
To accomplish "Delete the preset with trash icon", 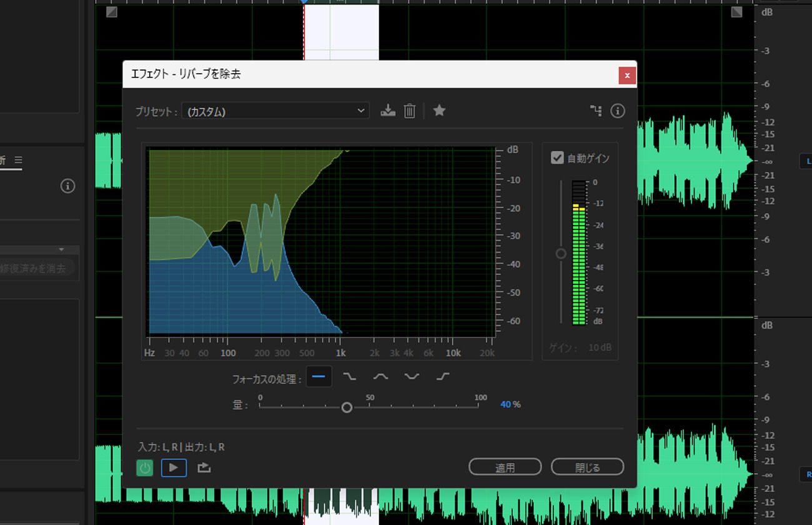I will coord(409,111).
